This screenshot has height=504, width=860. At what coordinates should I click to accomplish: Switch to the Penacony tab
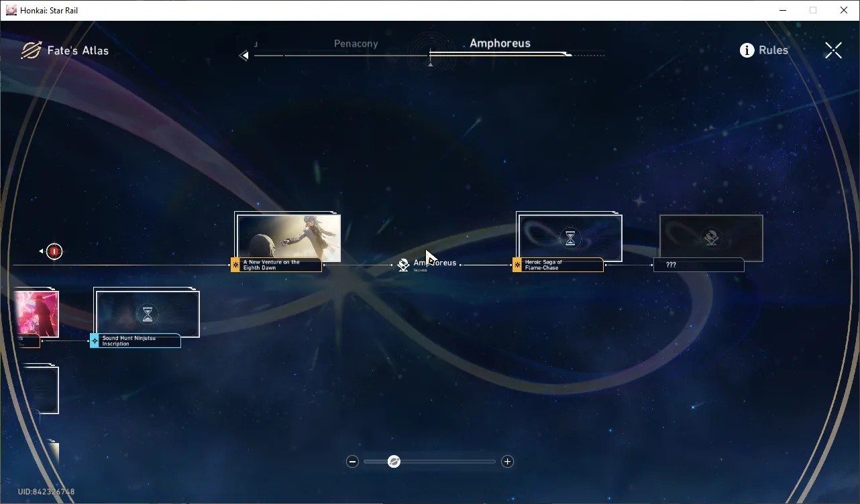click(356, 44)
